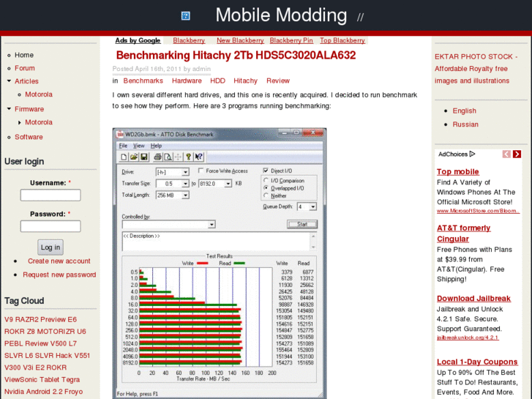Open the Benchmarking Hitachy 2Tb article title

coord(236,55)
